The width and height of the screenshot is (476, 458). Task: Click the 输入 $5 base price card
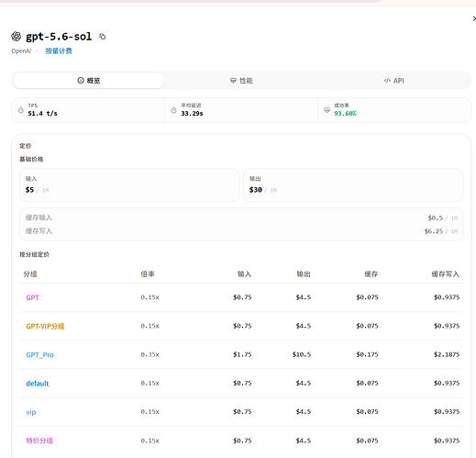click(x=129, y=185)
